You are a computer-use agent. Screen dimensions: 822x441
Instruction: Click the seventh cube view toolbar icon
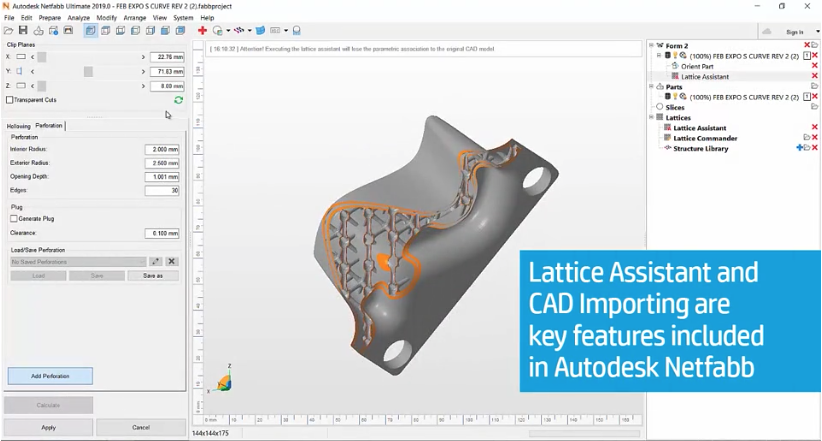point(180,31)
